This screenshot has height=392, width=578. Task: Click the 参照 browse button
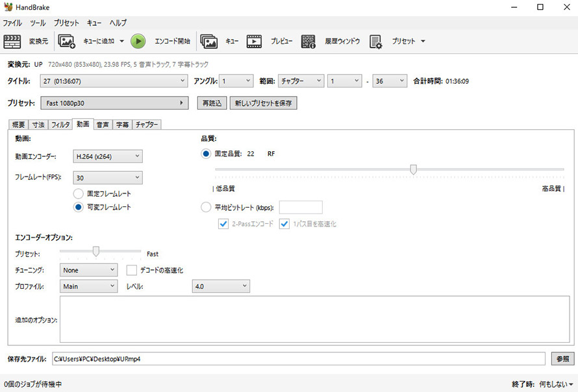562,359
